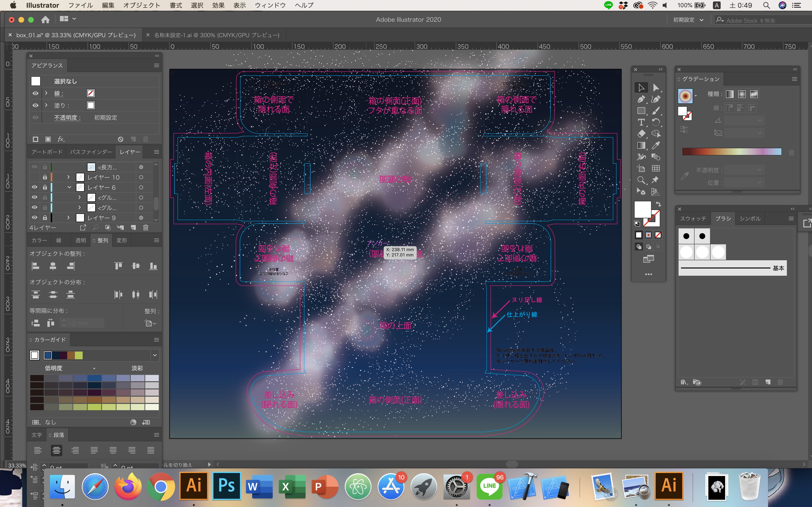Screen dimensions: 812x507
Task: Switch to the スウォッチ panel tab
Action: (x=693, y=219)
